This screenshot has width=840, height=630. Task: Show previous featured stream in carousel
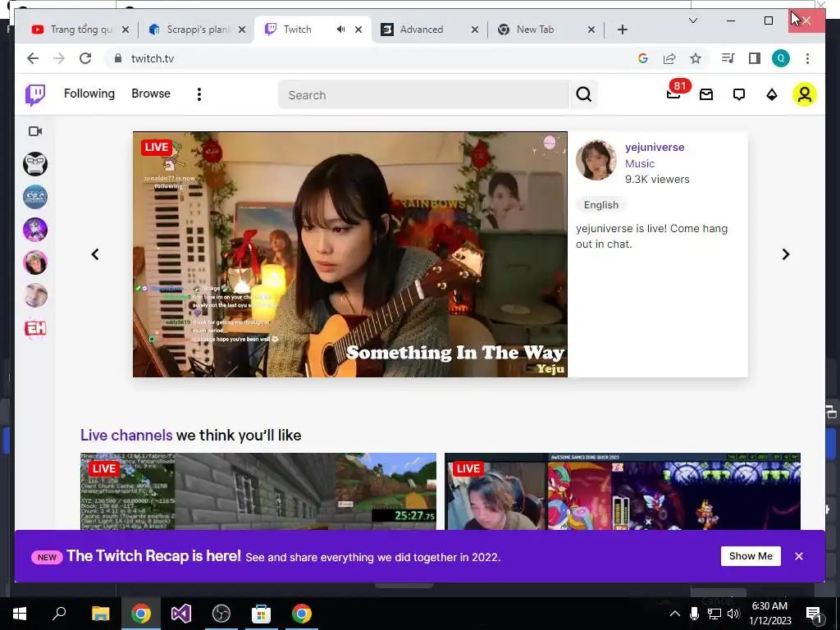tap(95, 254)
